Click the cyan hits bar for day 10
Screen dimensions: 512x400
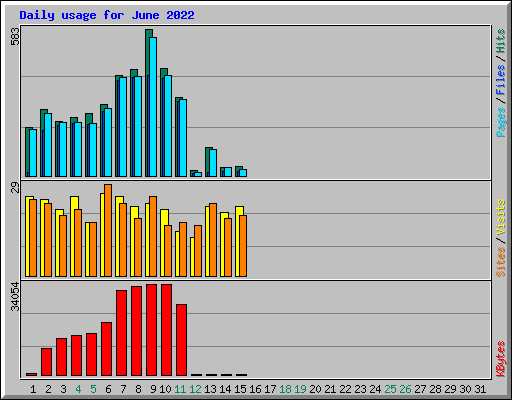point(168,126)
